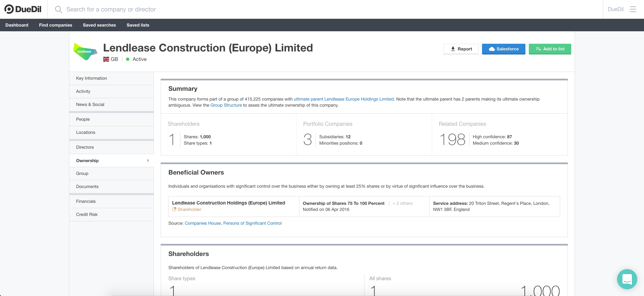Open the Documents section

[111, 187]
